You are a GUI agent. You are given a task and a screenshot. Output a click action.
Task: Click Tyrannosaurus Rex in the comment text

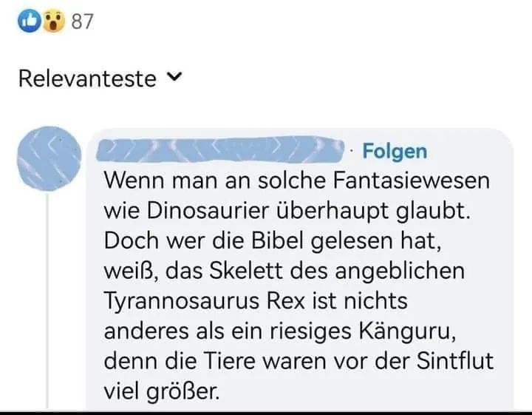(x=205, y=302)
